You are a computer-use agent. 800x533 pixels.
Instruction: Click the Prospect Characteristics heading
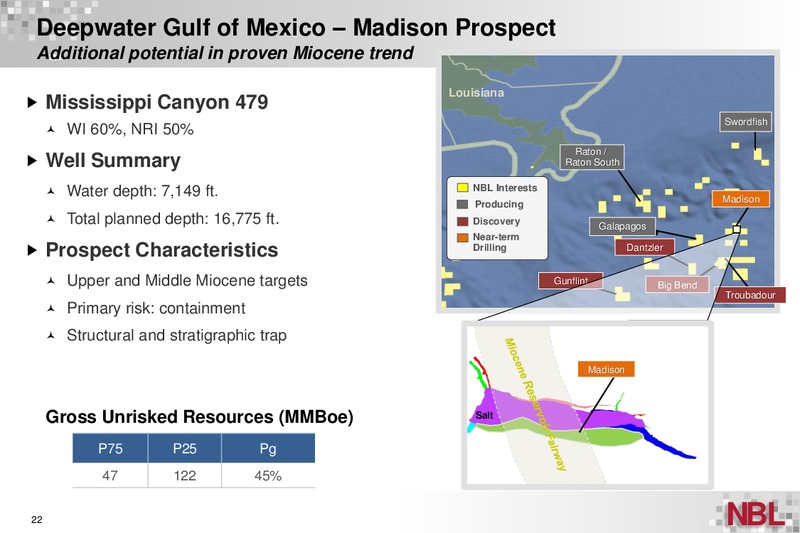[x=162, y=250]
